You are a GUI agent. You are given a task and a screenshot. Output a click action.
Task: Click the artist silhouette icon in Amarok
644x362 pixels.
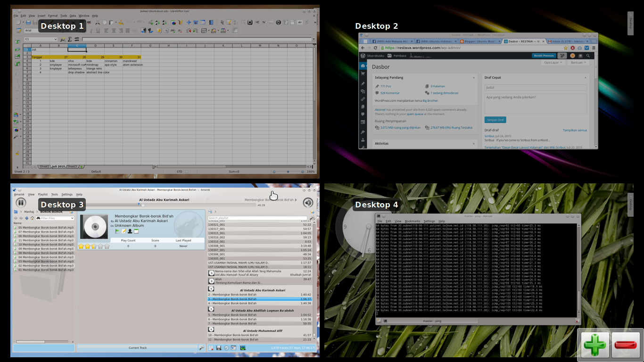pos(130,231)
